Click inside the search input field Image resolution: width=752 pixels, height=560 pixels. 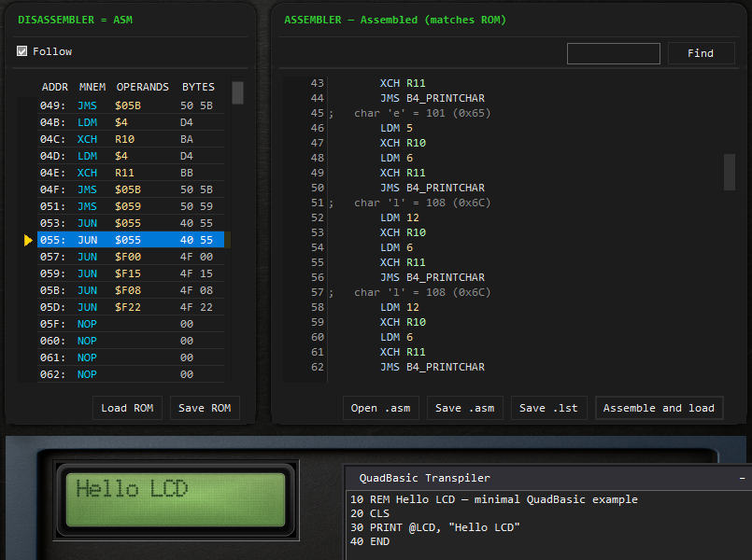pyautogui.click(x=612, y=53)
